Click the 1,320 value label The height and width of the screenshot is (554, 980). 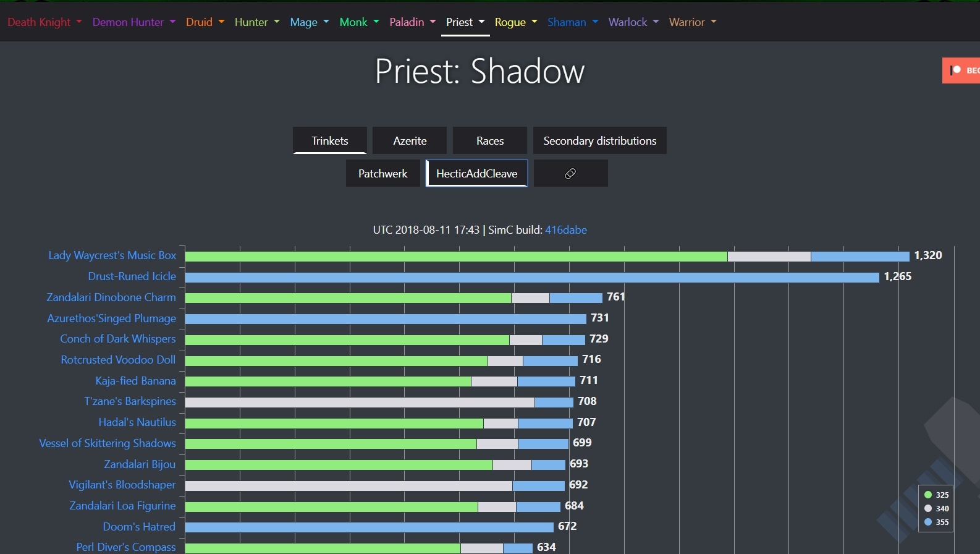click(928, 255)
